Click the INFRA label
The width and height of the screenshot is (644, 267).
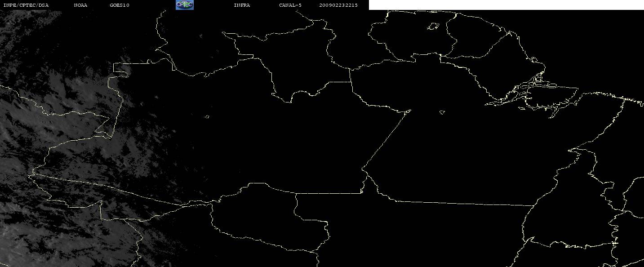242,5
